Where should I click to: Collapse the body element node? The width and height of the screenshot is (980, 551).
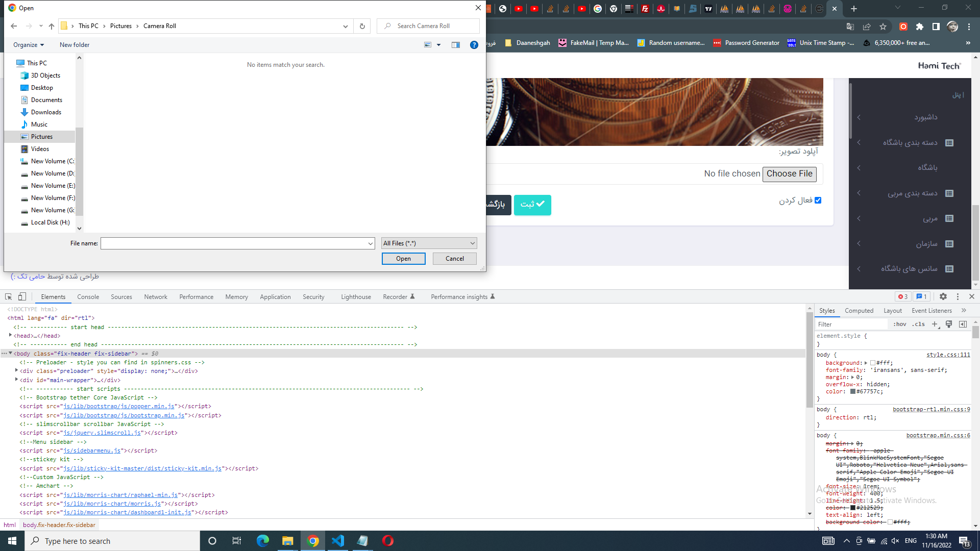tap(10, 353)
